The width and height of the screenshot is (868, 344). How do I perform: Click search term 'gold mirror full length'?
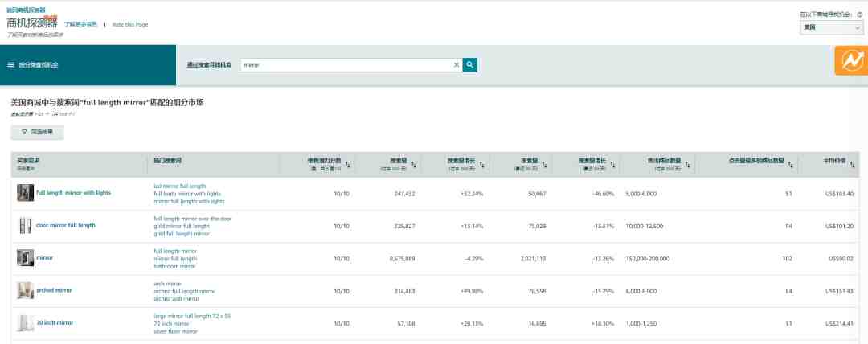click(182, 227)
